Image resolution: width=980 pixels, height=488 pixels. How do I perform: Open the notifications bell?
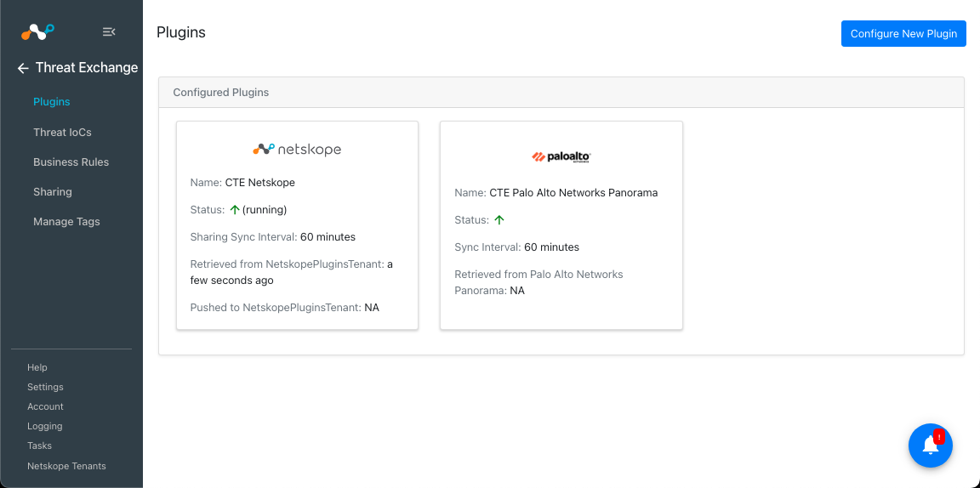coord(930,445)
